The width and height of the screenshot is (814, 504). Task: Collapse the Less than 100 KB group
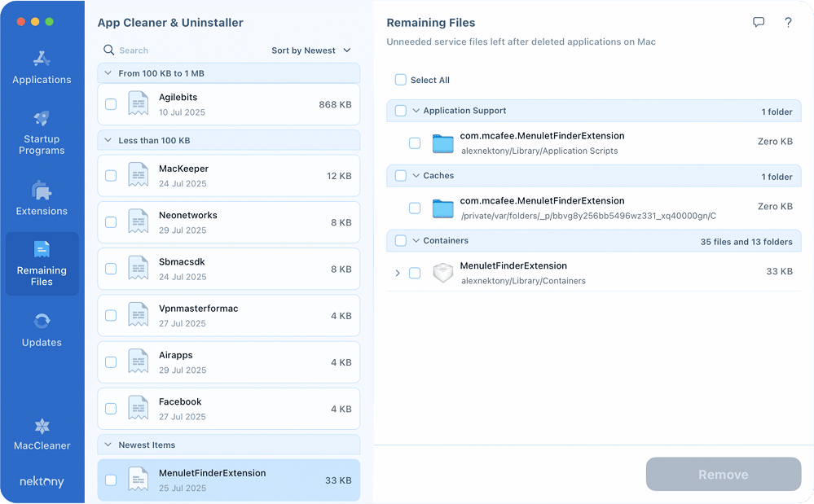tap(108, 140)
